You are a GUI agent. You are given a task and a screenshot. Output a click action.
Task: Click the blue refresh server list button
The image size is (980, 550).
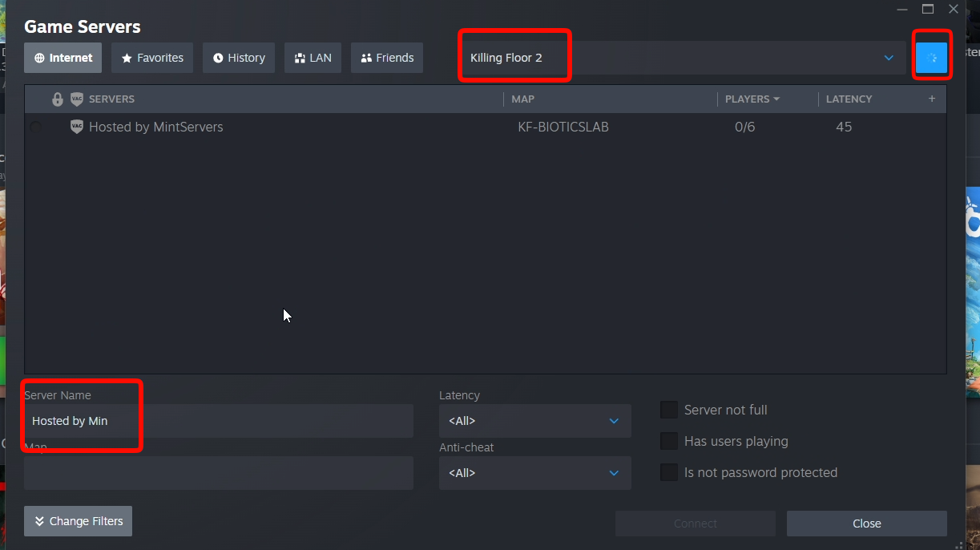(x=932, y=58)
